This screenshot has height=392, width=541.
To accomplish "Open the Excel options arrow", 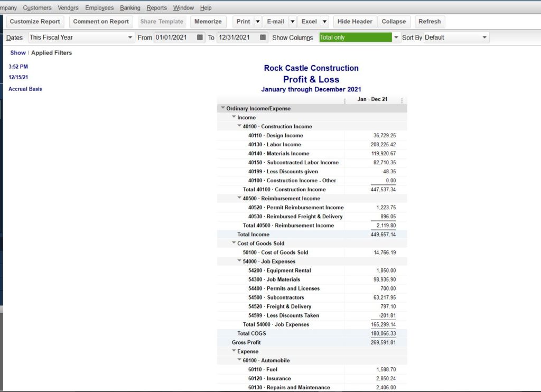I will tap(325, 21).
